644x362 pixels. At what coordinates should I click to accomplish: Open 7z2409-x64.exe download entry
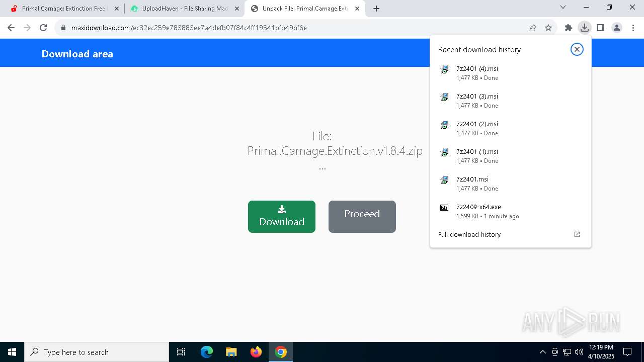coord(511,212)
